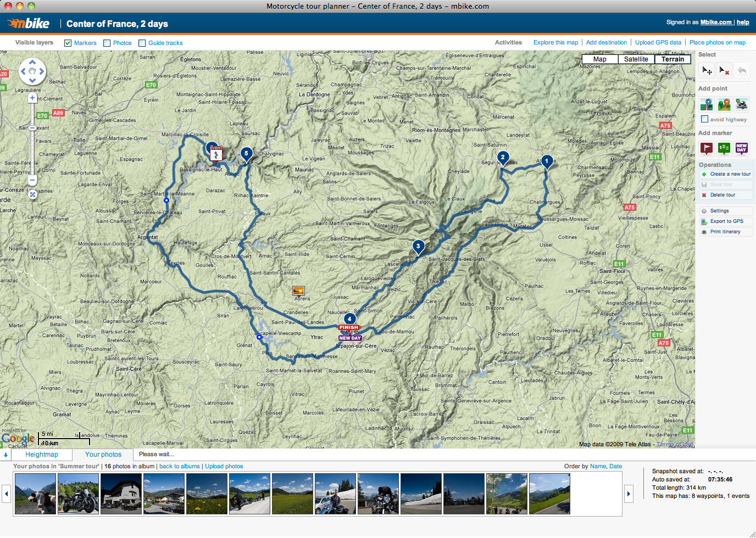Image resolution: width=756 pixels, height=538 pixels.
Task: Open the Mbike.com account link
Action: 716,23
